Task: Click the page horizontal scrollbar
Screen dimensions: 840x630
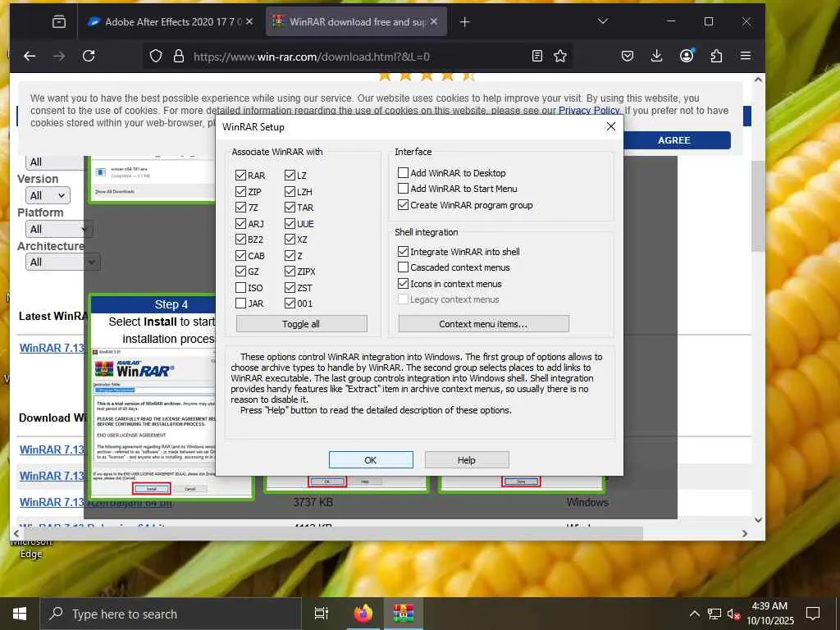Action: tap(332, 533)
